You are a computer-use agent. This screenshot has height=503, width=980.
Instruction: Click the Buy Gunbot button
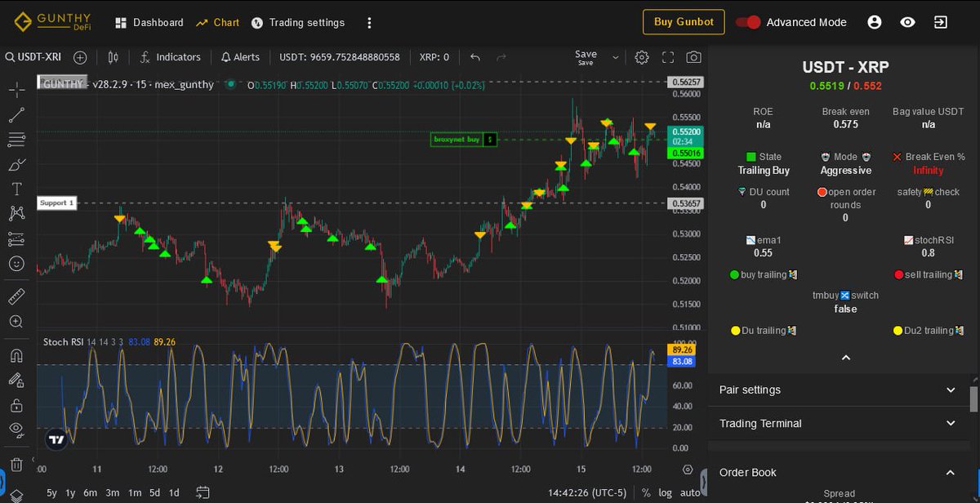coord(684,22)
